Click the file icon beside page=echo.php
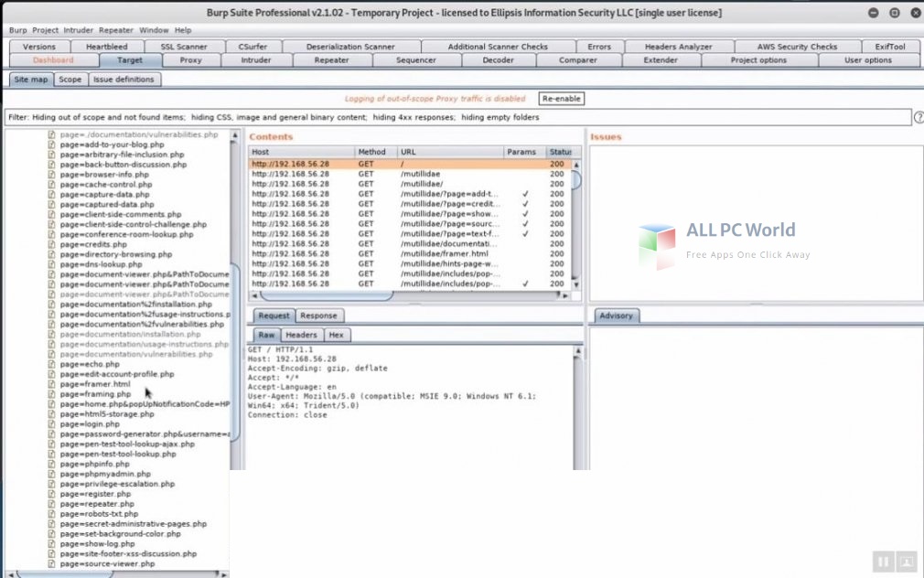The image size is (924, 578). pyautogui.click(x=52, y=364)
